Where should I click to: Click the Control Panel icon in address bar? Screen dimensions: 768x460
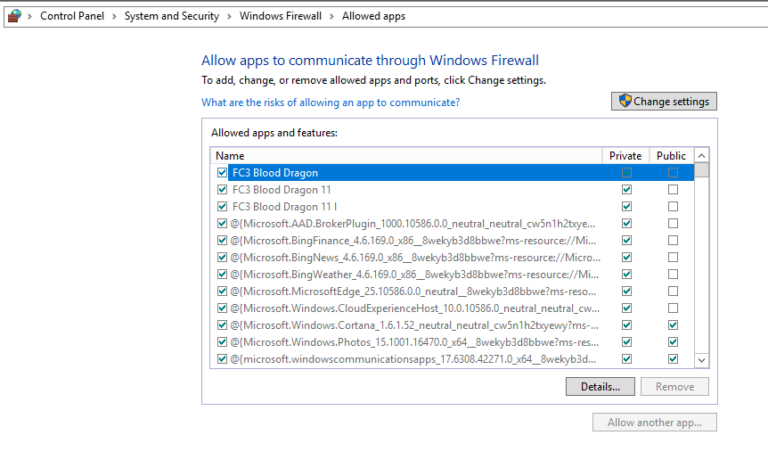(x=13, y=16)
